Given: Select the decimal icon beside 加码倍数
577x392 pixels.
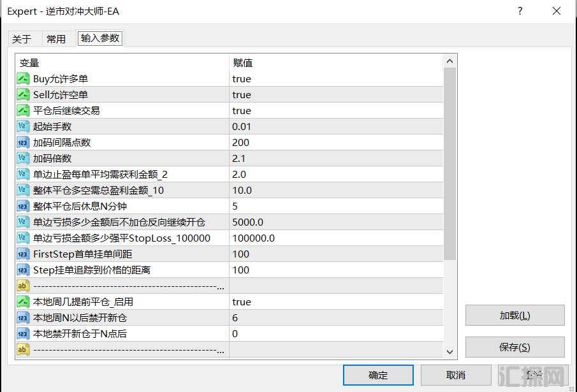Looking at the screenshot, I should pyautogui.click(x=24, y=159).
